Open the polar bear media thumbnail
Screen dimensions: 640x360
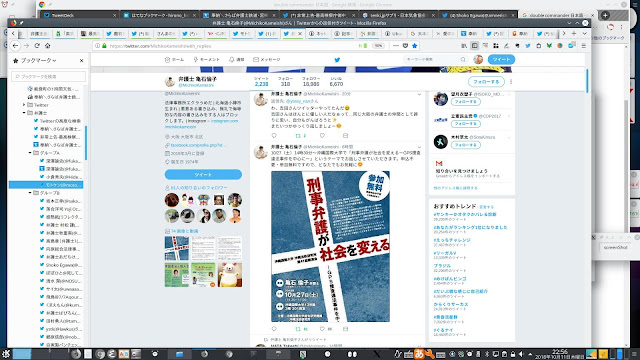[230, 275]
